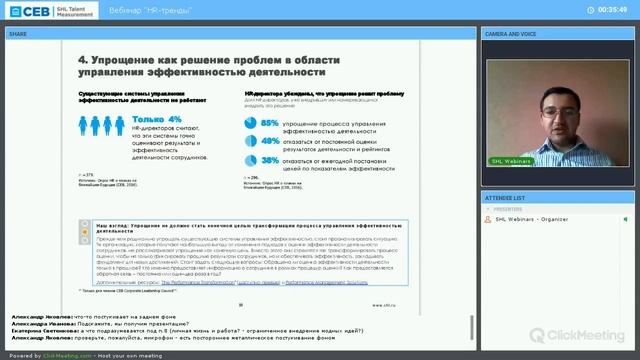Click the organizer person icon in attendee list
This screenshot has width=640, height=360.
(487, 220)
